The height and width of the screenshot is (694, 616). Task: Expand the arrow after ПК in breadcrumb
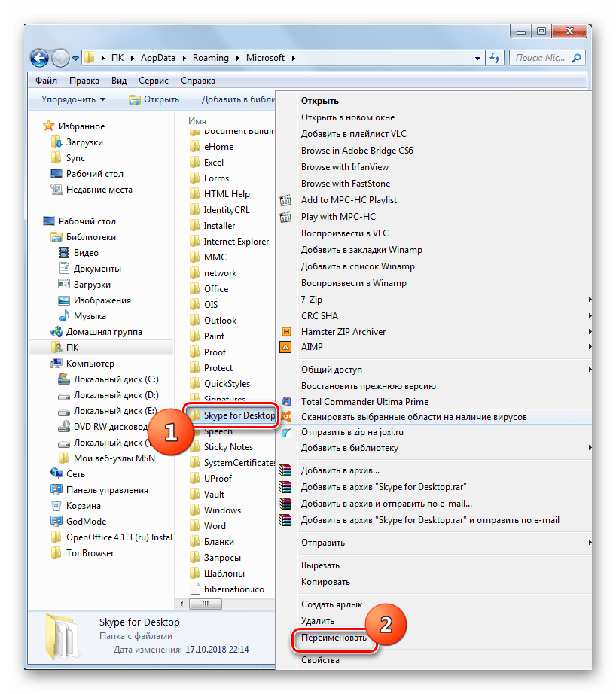132,58
